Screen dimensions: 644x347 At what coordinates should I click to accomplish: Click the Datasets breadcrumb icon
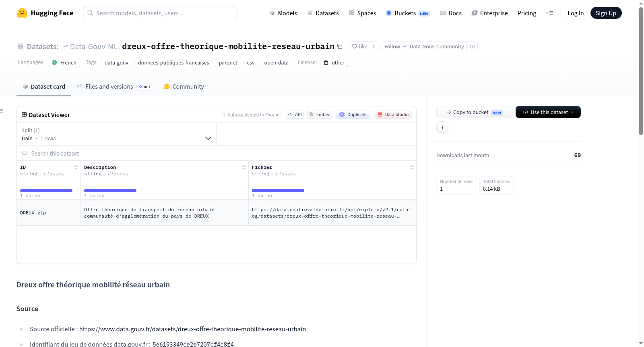(21, 47)
